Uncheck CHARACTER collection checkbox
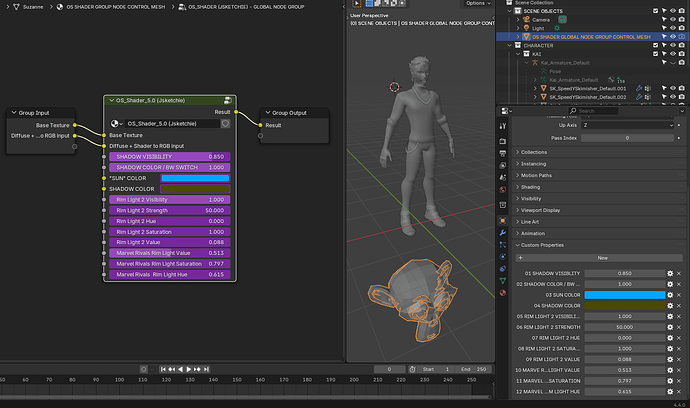The image size is (690, 408). point(655,45)
